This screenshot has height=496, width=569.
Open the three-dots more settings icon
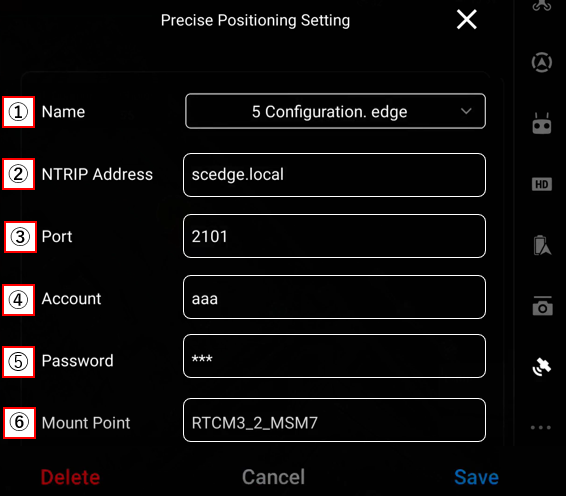coord(541,427)
